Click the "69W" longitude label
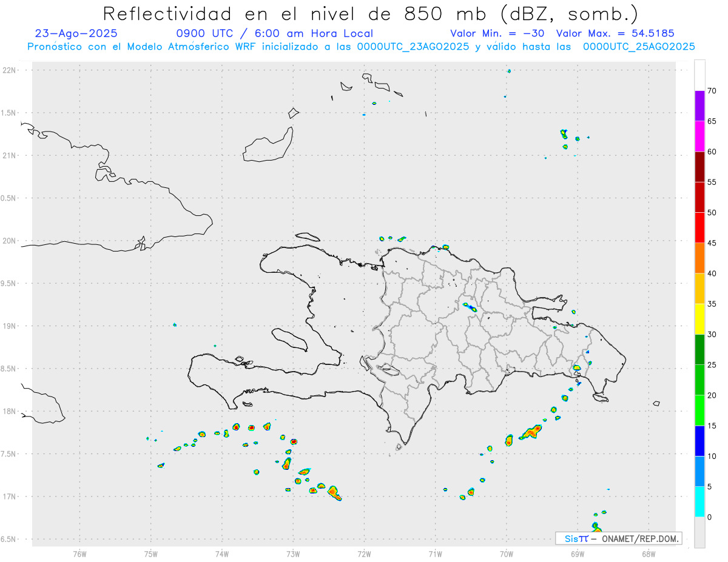The height and width of the screenshot is (562, 728). pos(578,554)
